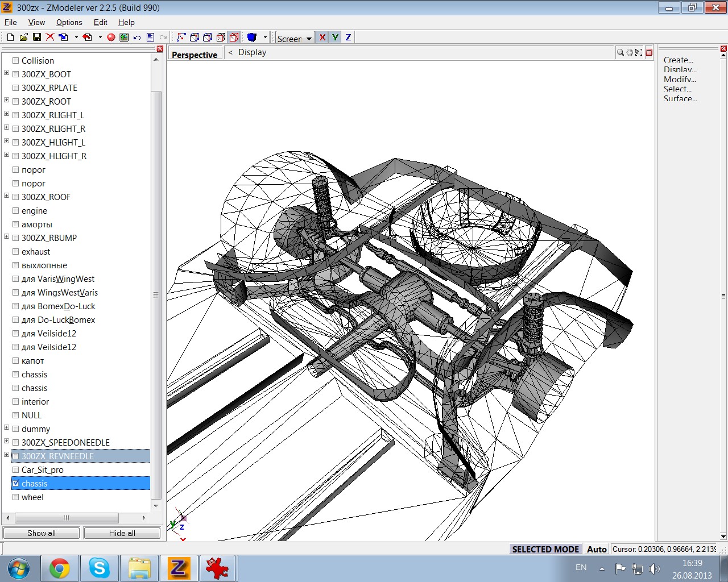Click the viewport pan hand icon
This screenshot has width=728, height=582.
[x=630, y=52]
